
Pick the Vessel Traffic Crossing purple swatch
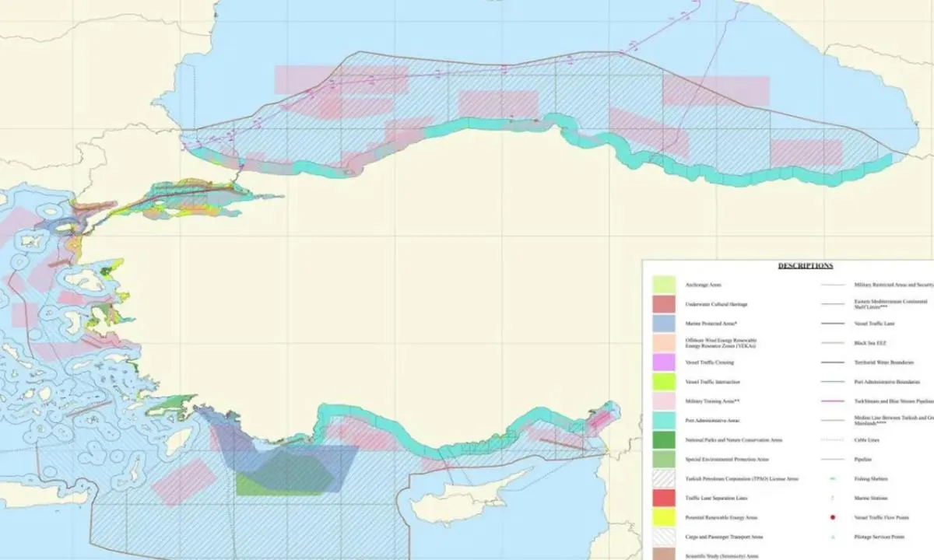(664, 362)
